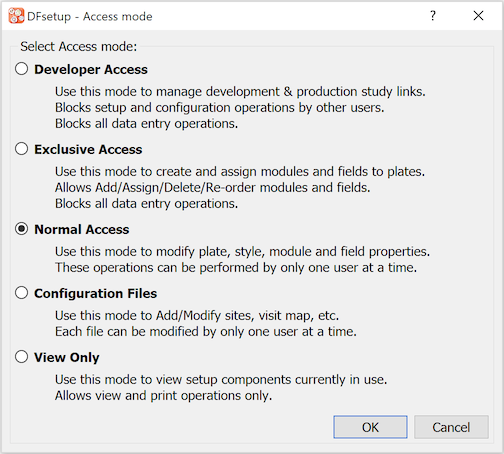Close the Access mode dialog window
This screenshot has width=504, height=454.
[x=478, y=15]
